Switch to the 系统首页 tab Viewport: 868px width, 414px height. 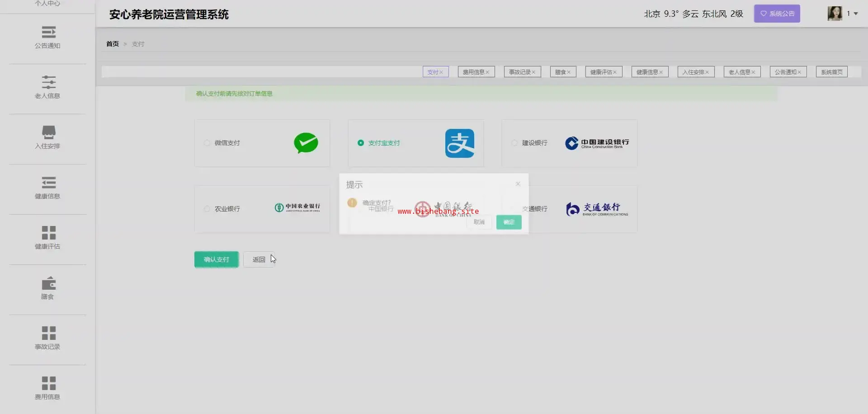click(832, 72)
